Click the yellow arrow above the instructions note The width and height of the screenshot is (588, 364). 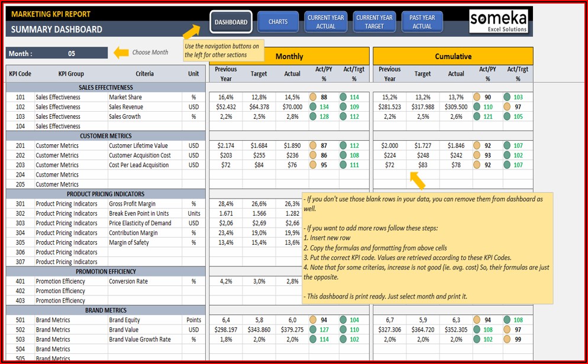[x=418, y=181]
